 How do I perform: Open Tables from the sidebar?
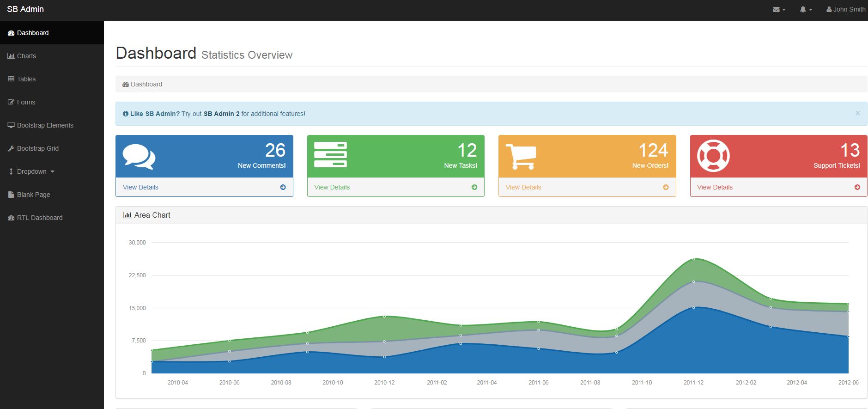point(26,79)
